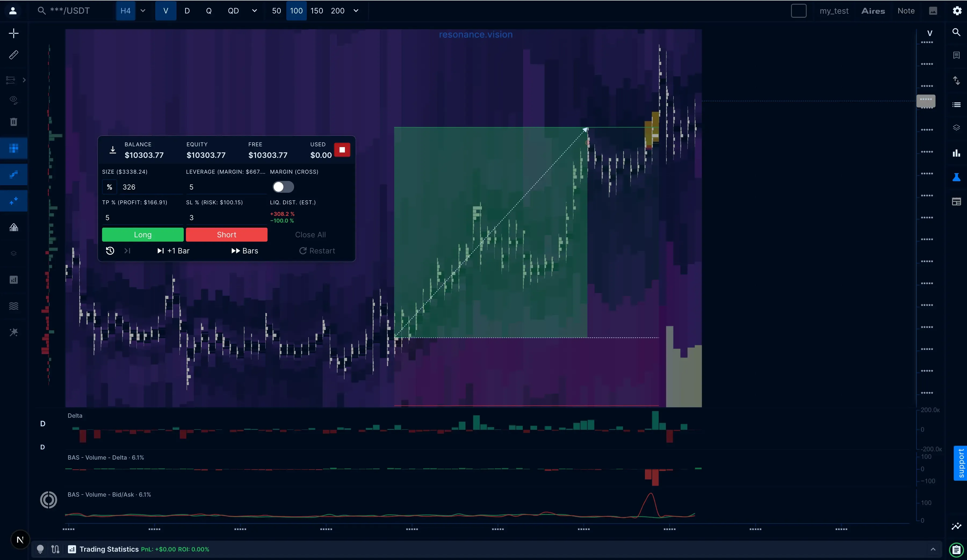This screenshot has width=967, height=560.
Task: Select the ruler measuring tool
Action: [13, 55]
